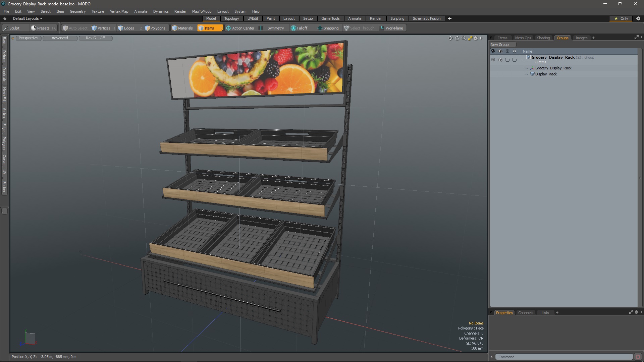Screen dimensions: 644x362
Task: Select the Grocery_Display_Rack tree item
Action: click(x=553, y=68)
